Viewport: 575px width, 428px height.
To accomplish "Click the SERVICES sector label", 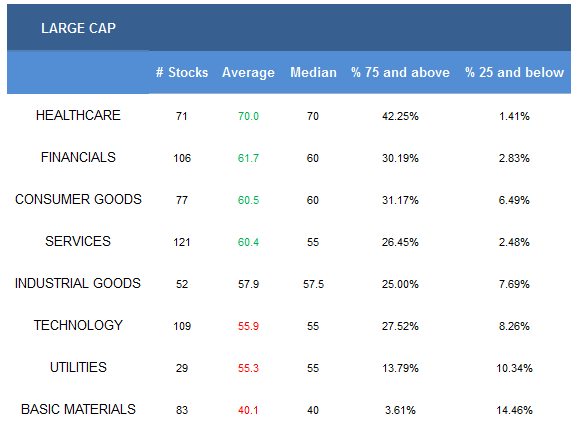I will (x=78, y=241).
